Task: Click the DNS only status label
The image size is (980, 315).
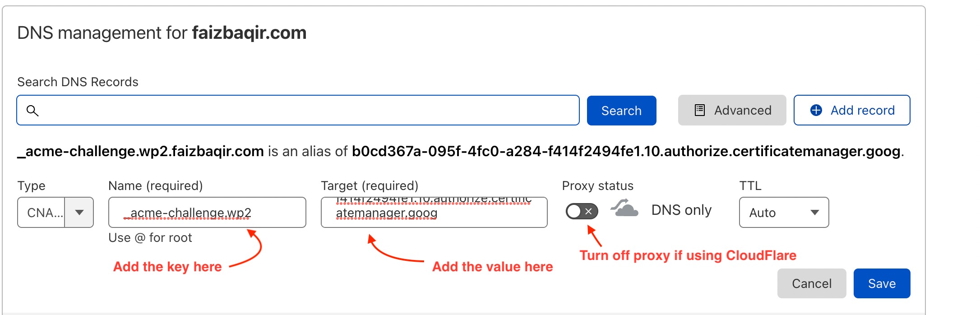Action: (681, 210)
